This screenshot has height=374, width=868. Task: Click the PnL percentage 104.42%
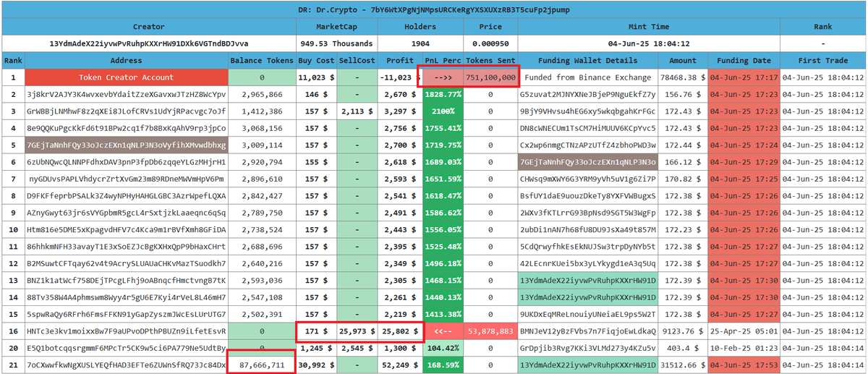tap(443, 349)
